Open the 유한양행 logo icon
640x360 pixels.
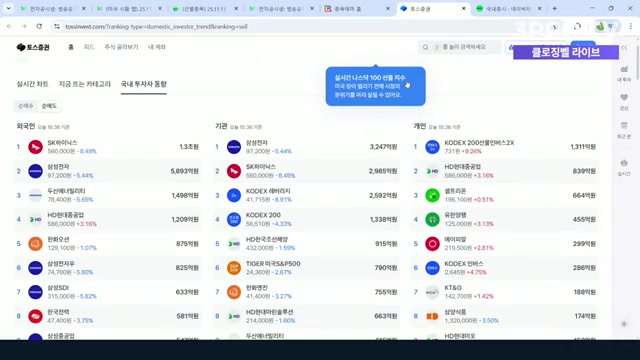pyautogui.click(x=432, y=219)
